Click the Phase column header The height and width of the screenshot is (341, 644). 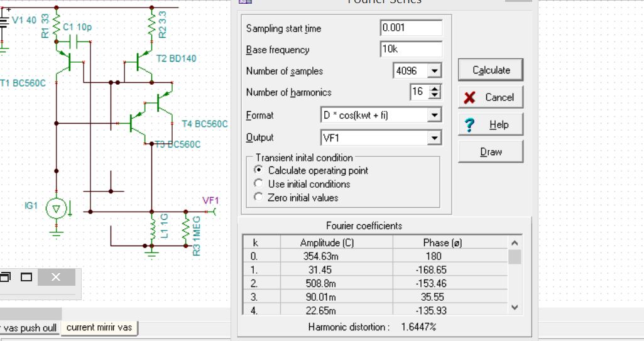point(450,242)
